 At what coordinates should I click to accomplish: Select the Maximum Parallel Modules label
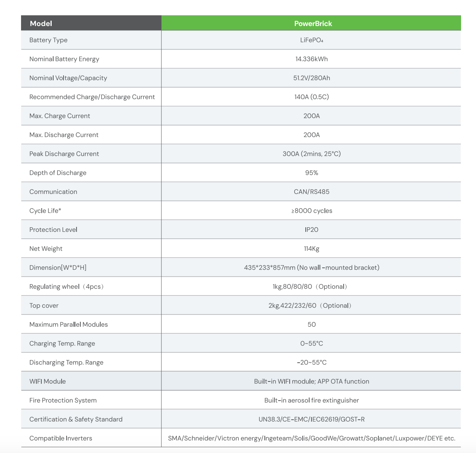point(68,324)
